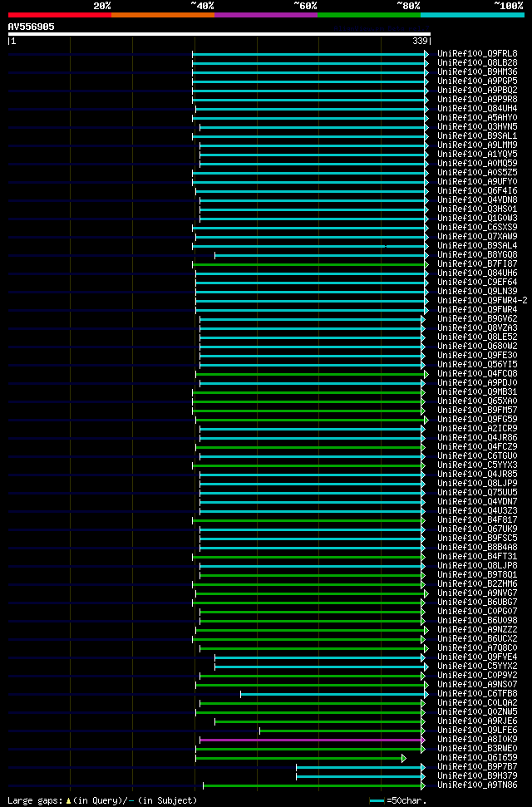532x807 pixels.
Task: Select the UniRef100_C6SXS9 hit name
Action: pos(477,228)
